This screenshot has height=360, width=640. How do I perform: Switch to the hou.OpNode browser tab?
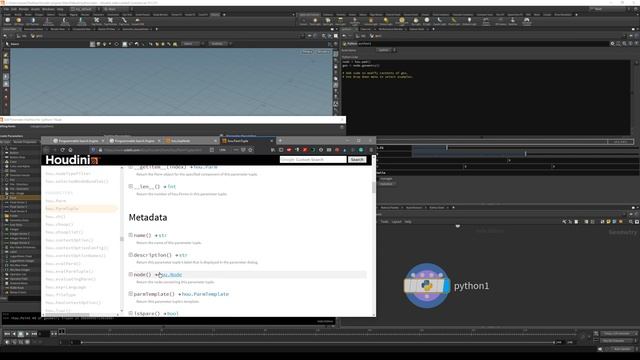[x=191, y=141]
